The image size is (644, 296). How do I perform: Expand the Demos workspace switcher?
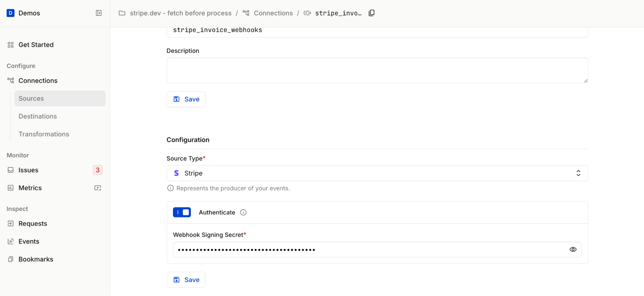[x=29, y=13]
